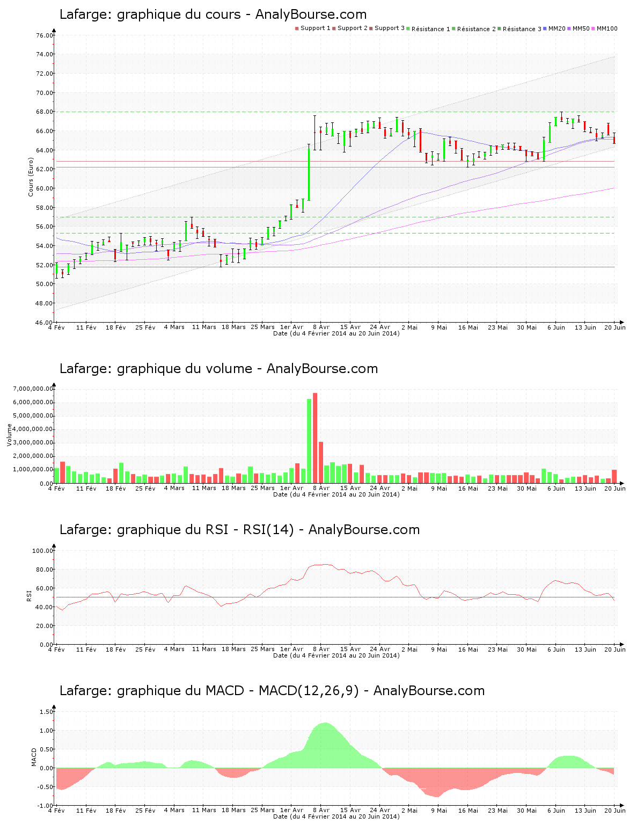
Task: Click the MM20 legend entry
Action: click(x=554, y=28)
